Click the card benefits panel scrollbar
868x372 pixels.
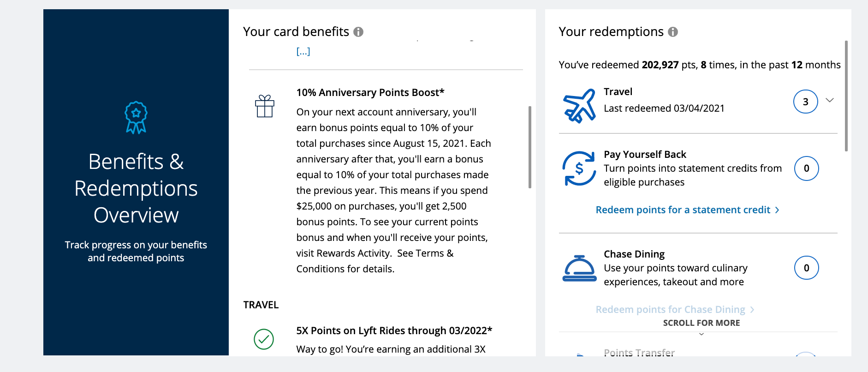pos(530,147)
